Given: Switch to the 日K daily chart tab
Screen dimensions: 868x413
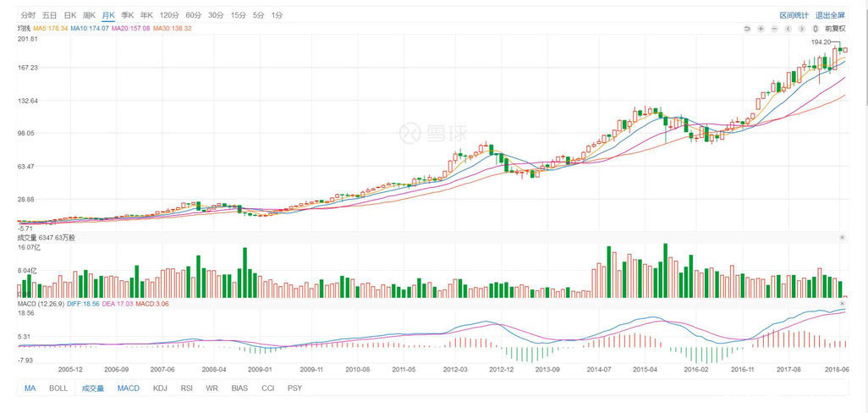Looking at the screenshot, I should point(70,15).
